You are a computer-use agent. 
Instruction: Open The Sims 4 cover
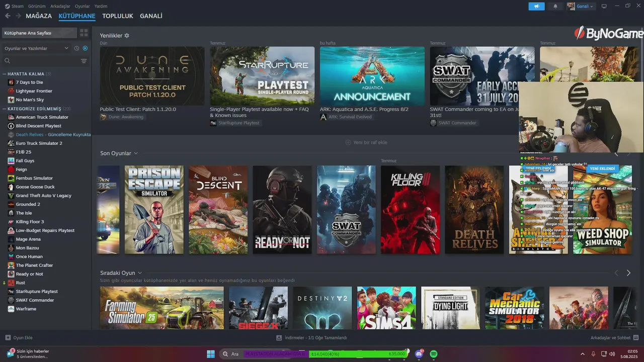[386, 308]
